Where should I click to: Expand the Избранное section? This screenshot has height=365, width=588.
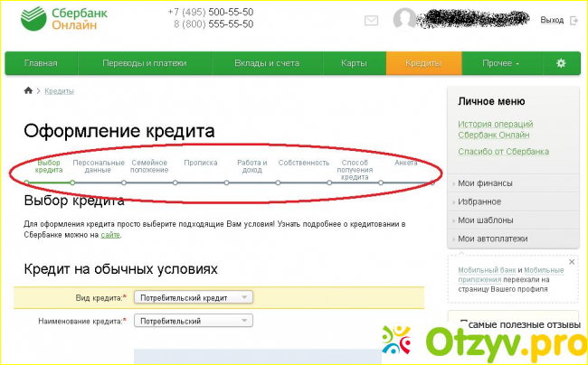click(479, 201)
